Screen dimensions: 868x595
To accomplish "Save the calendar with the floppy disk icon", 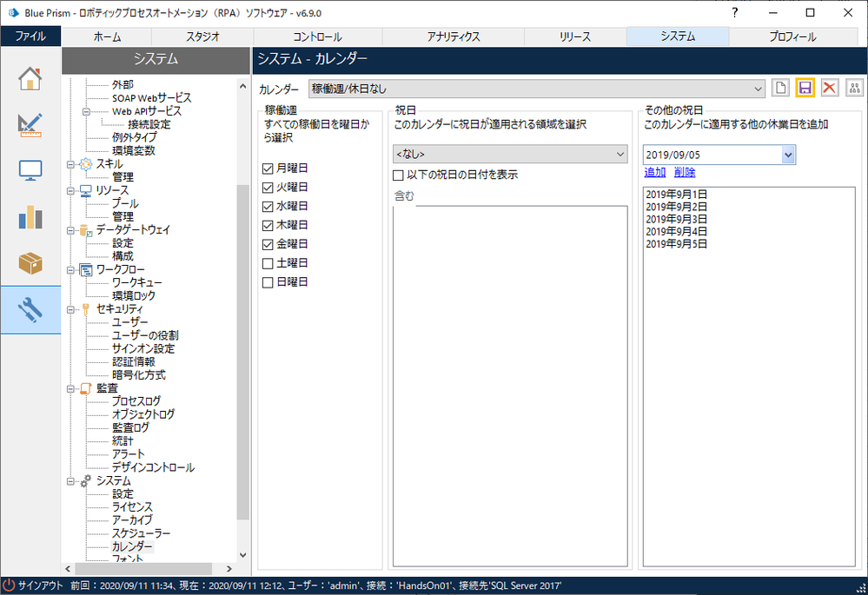I will coord(805,88).
